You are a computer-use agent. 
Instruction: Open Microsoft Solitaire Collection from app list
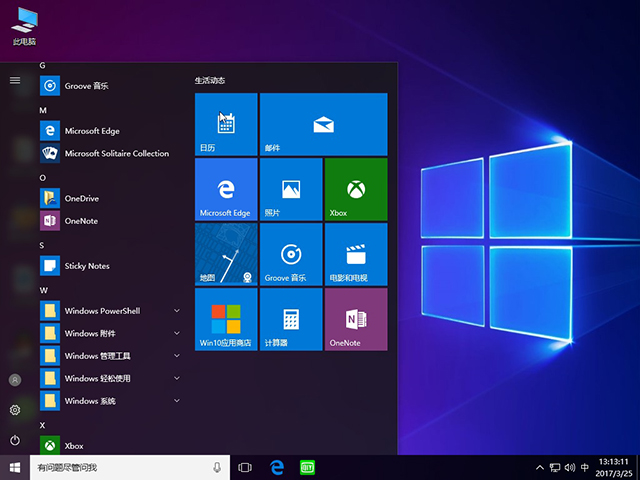pos(116,154)
